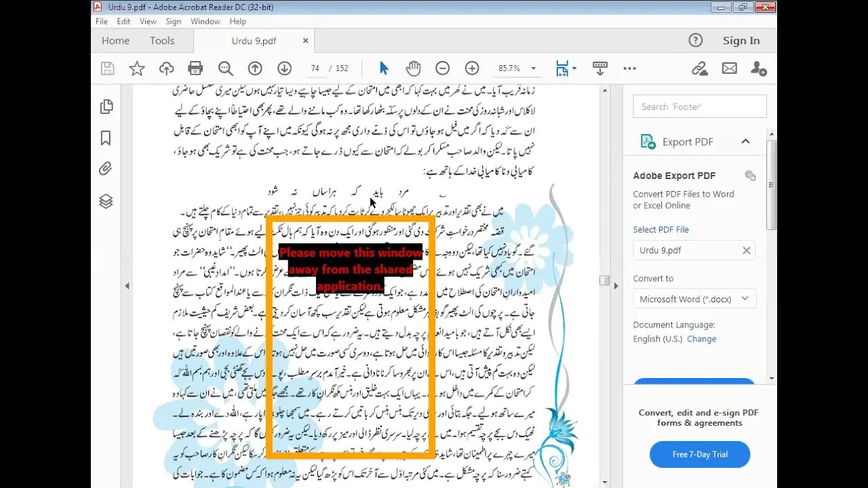Open more tools ellipsis
Viewport: 868px width, 488px height.
[629, 68]
